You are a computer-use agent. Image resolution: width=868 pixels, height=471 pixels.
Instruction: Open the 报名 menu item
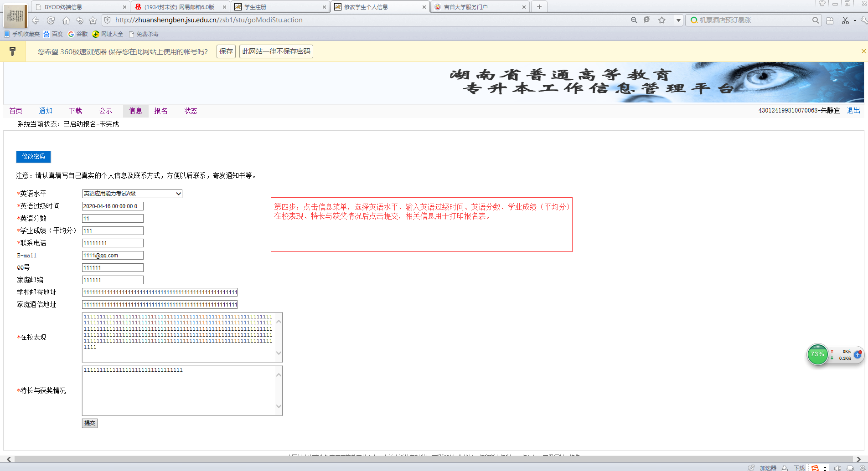click(161, 111)
